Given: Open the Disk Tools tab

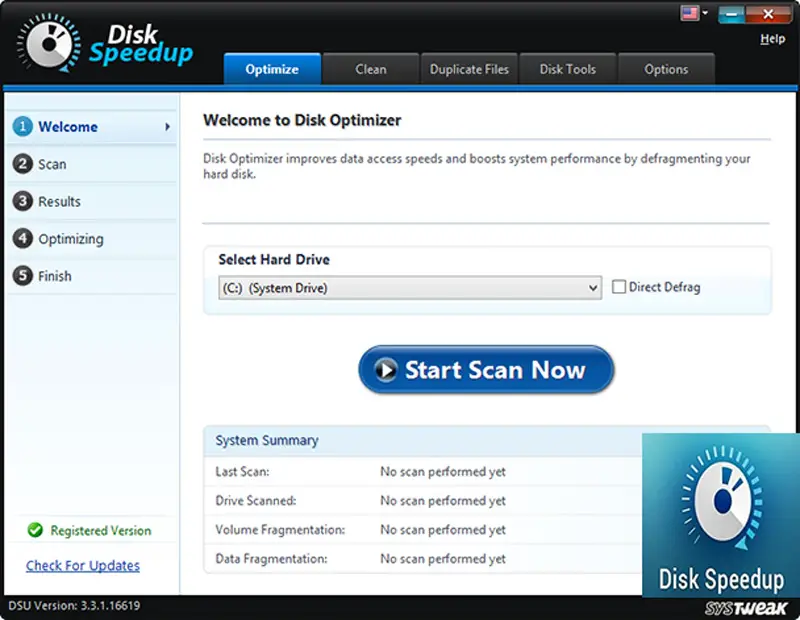Looking at the screenshot, I should (x=568, y=69).
